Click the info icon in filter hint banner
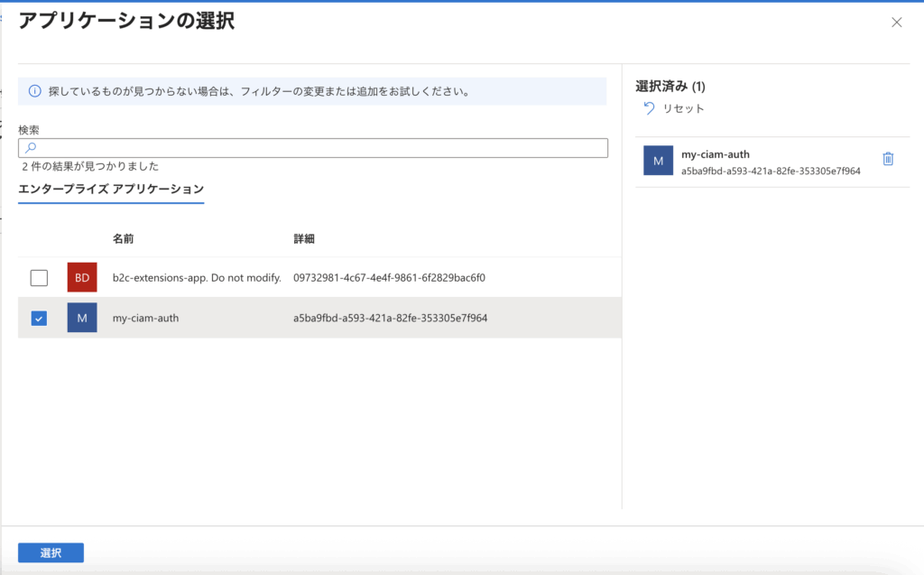The image size is (924, 575). click(34, 91)
